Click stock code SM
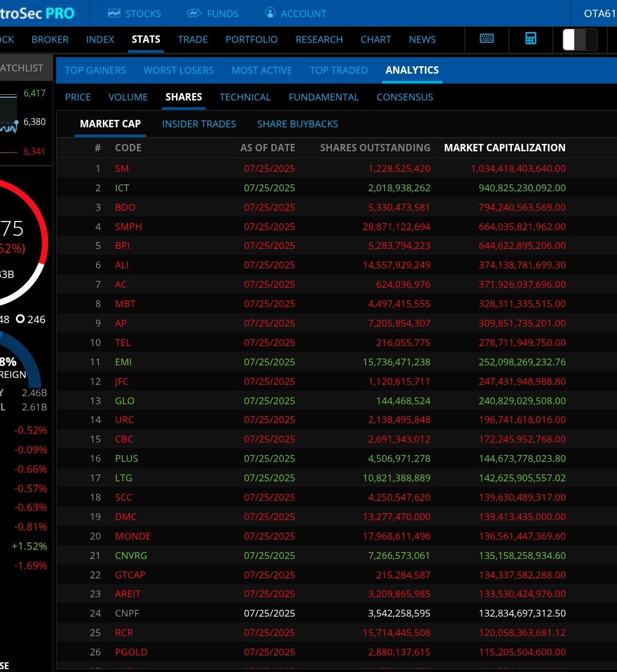Viewport: 617px width, 672px height. point(122,168)
